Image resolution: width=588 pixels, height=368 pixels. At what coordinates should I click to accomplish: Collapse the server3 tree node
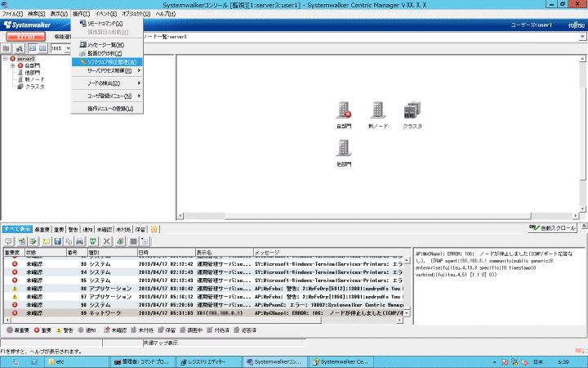(x=5, y=59)
